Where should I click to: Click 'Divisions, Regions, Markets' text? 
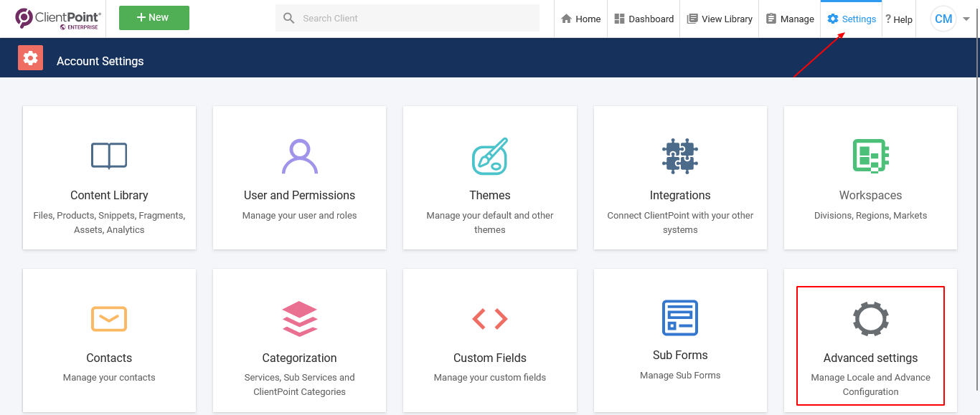coord(871,215)
